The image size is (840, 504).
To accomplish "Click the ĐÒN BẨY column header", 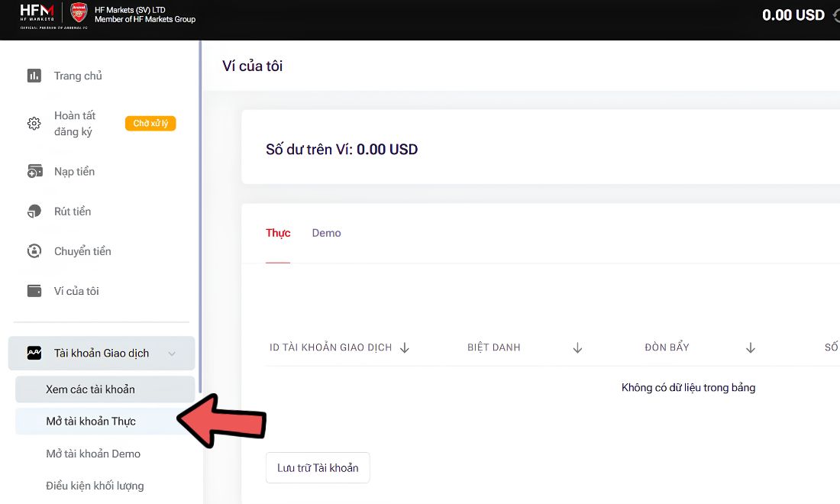I will (667, 347).
